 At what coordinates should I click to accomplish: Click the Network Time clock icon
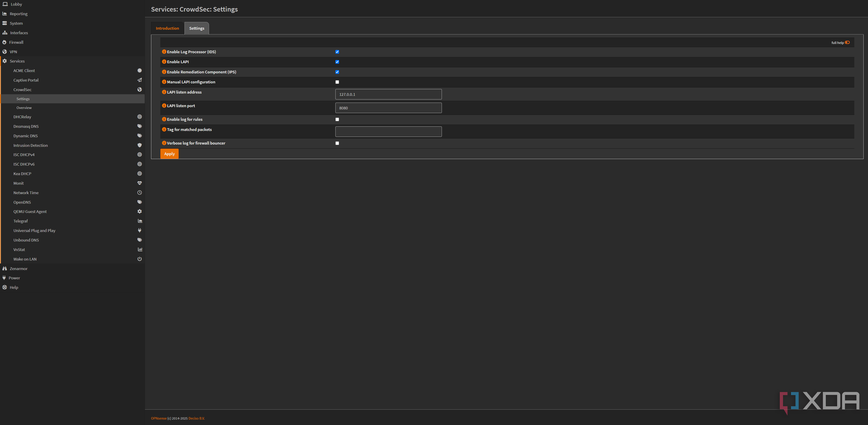(x=139, y=192)
